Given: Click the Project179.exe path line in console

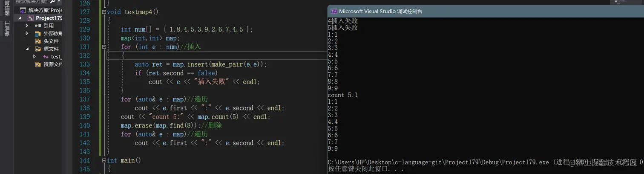Looking at the screenshot, I should (485, 162).
